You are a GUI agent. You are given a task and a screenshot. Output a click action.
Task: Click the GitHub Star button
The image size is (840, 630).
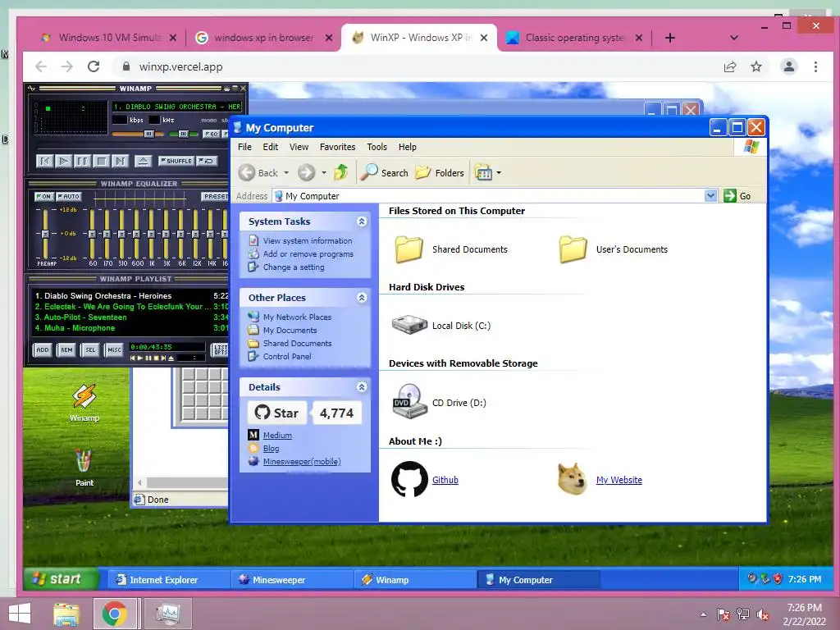277,413
